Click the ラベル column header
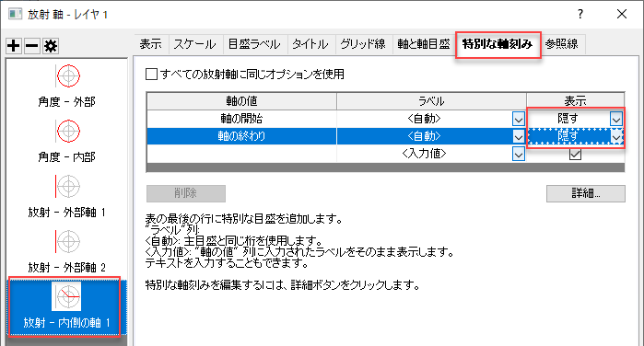The height and width of the screenshot is (346, 644). point(431,101)
